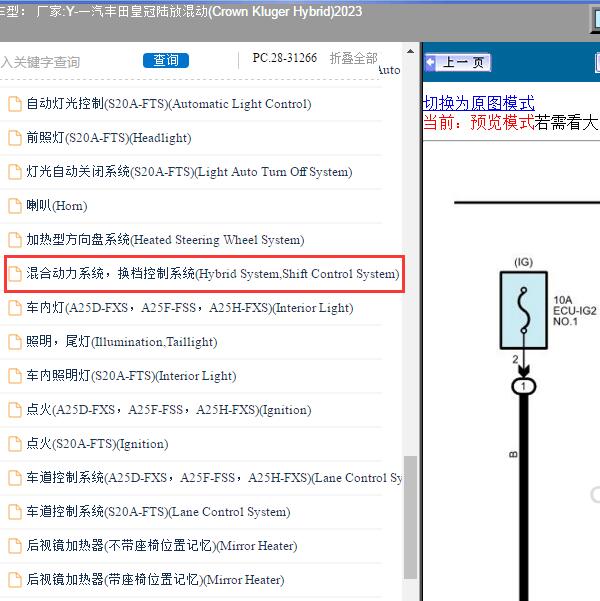Image resolution: width=600 pixels, height=601 pixels.
Task: Click document icon beside 自动灯光控制
Action: click(x=15, y=104)
